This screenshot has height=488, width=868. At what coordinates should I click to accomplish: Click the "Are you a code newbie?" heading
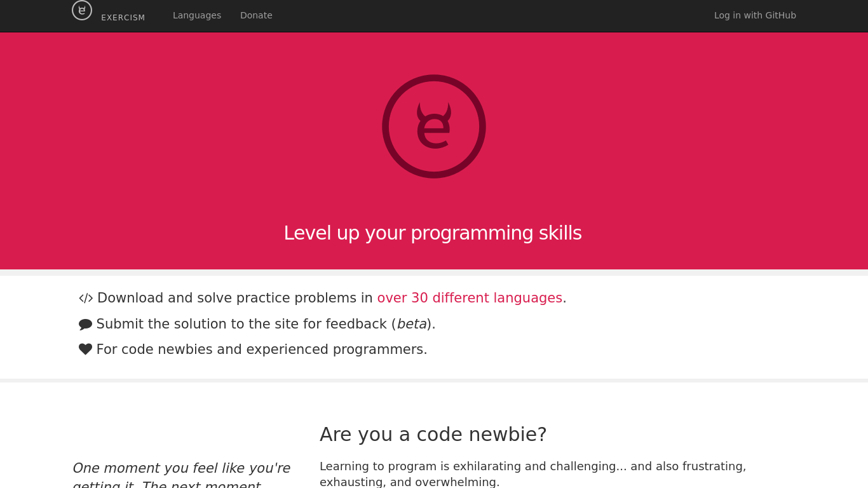coord(433,435)
